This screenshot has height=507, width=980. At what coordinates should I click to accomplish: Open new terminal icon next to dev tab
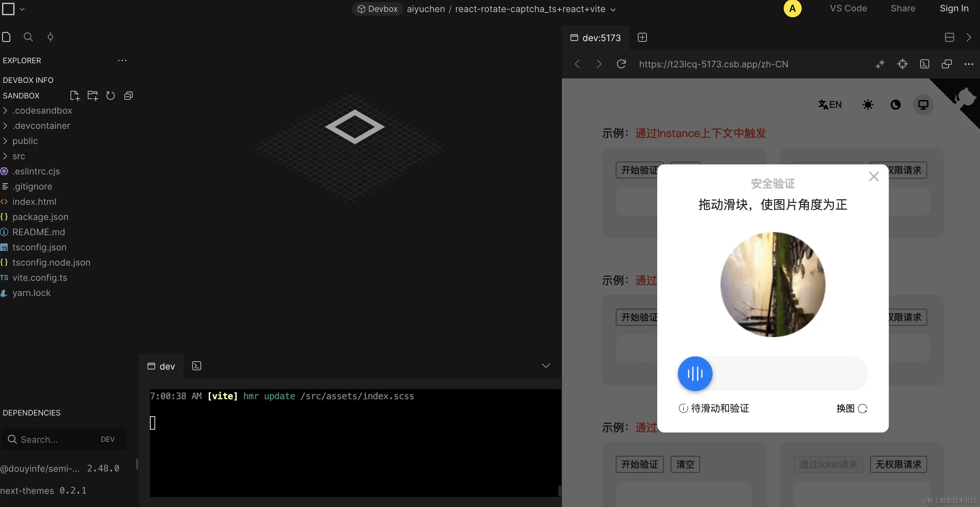(196, 366)
